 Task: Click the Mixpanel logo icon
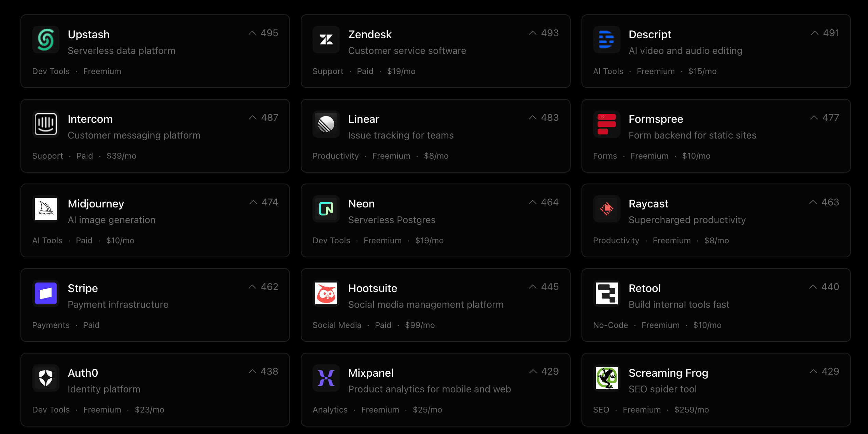coord(326,378)
